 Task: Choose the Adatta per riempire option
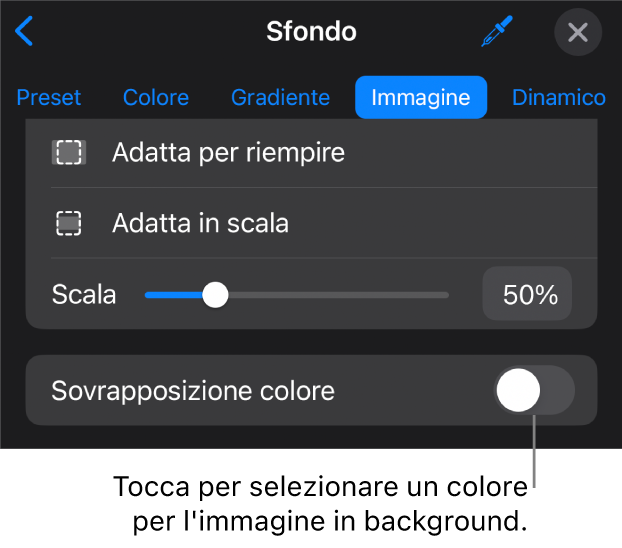point(228,152)
